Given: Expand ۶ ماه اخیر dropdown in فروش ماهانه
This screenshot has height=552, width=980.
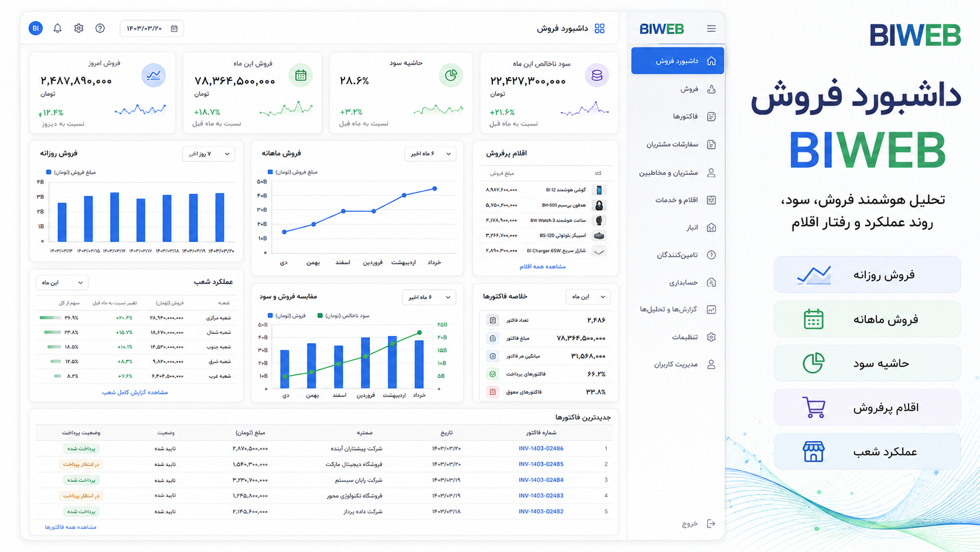Looking at the screenshot, I should point(431,154).
